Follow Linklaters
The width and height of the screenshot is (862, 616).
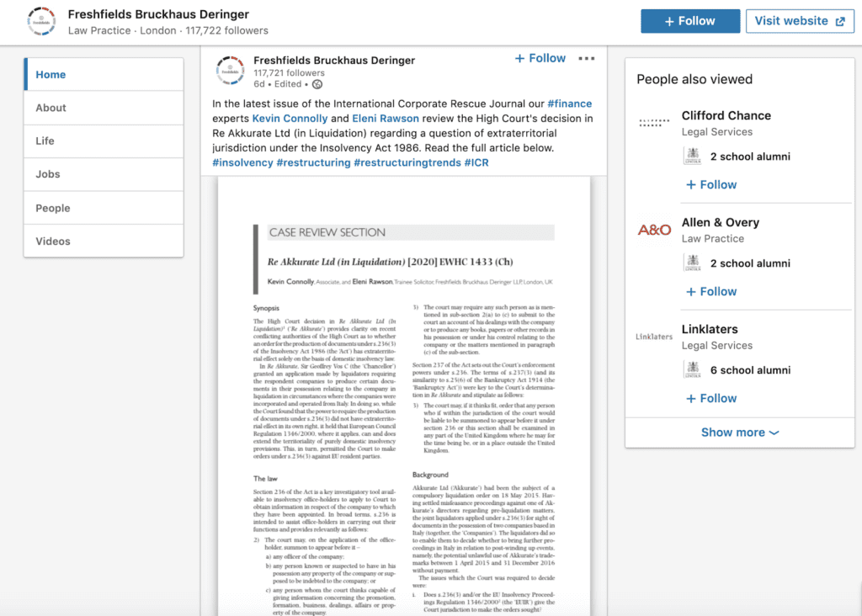coord(711,398)
